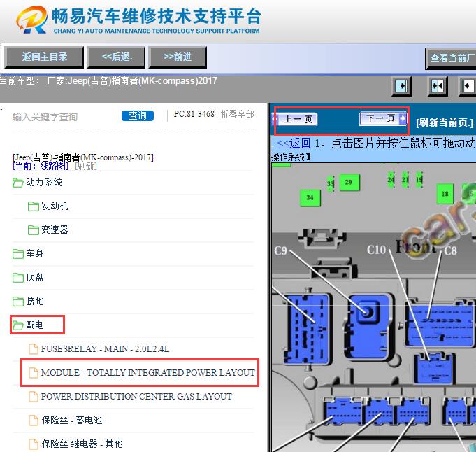
Task: Open POWER DISTRIBUTION CENTER GAS LAYOUT
Action: coord(136,396)
